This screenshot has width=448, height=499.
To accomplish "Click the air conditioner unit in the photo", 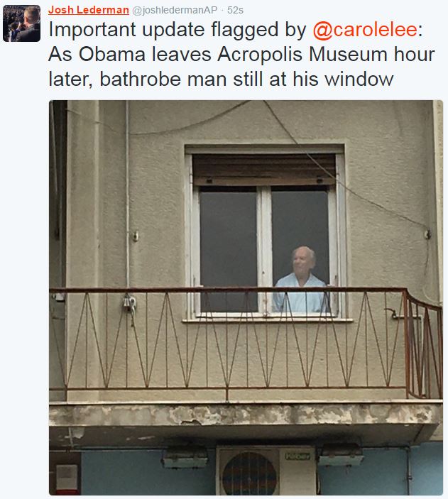I will point(266,471).
